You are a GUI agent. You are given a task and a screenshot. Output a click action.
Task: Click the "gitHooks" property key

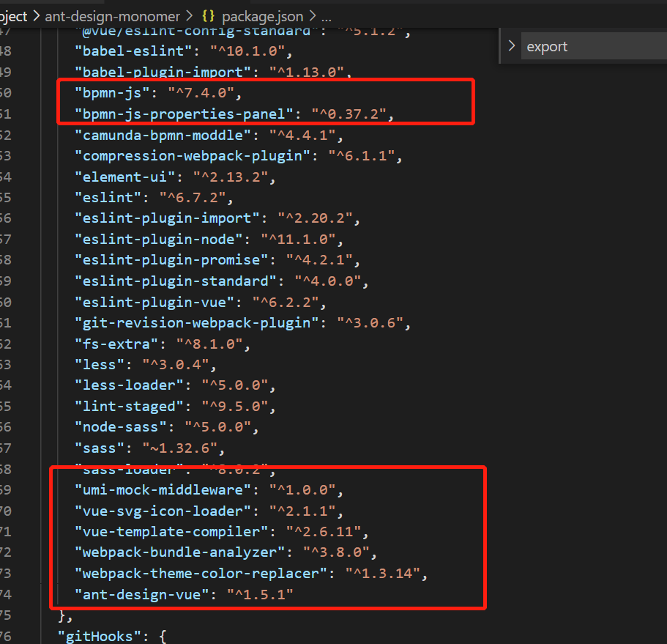click(100, 637)
